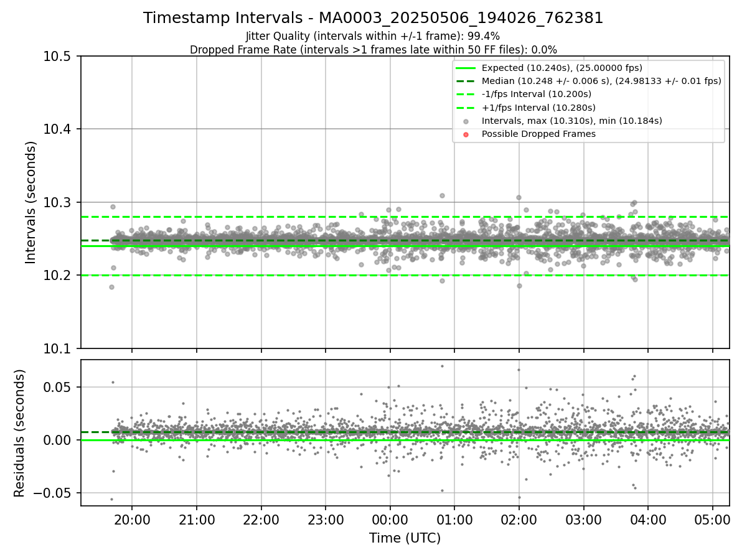
Task: Click legend entry Possible Dropped Frames
Action: pyautogui.click(x=538, y=134)
